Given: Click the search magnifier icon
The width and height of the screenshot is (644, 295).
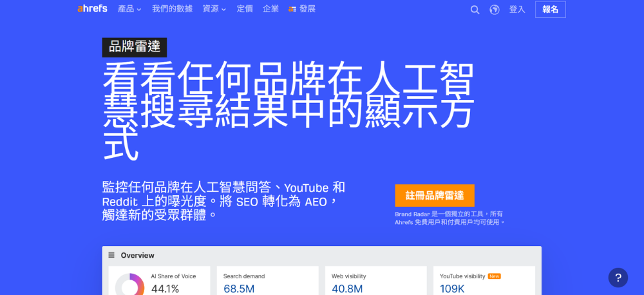Looking at the screenshot, I should (475, 10).
